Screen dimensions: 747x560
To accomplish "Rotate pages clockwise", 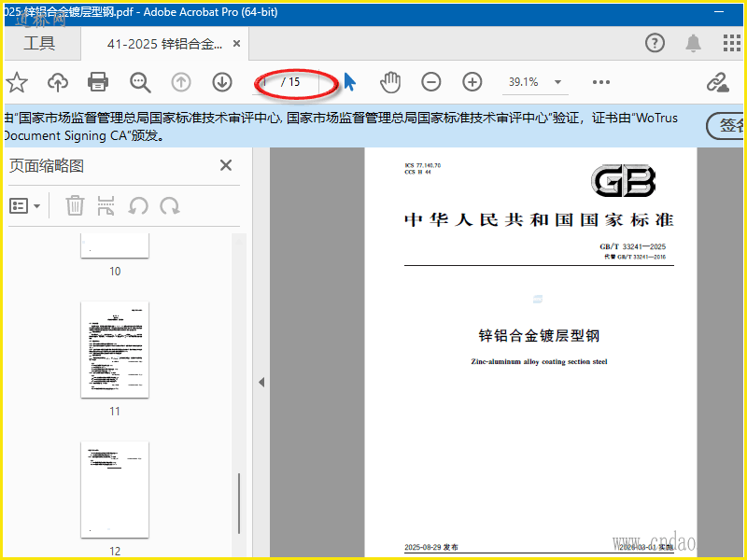I will (170, 206).
